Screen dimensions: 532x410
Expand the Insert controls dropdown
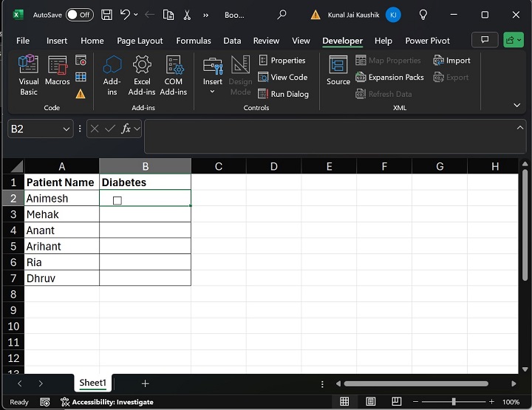click(213, 92)
